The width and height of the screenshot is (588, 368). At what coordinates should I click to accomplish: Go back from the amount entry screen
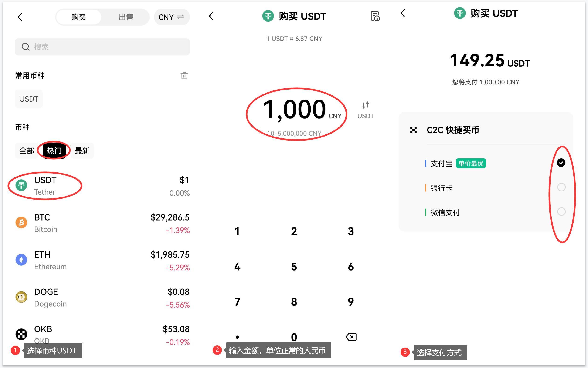[x=211, y=16]
